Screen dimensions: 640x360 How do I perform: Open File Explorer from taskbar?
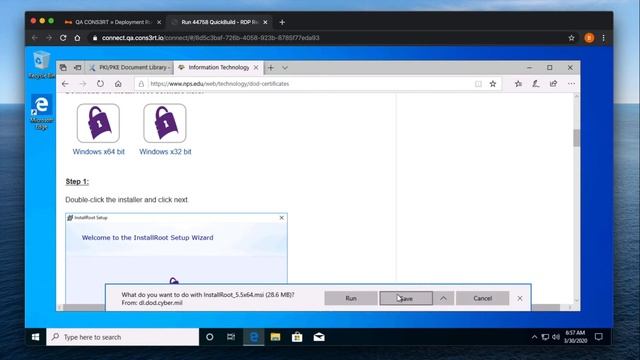coord(276,337)
